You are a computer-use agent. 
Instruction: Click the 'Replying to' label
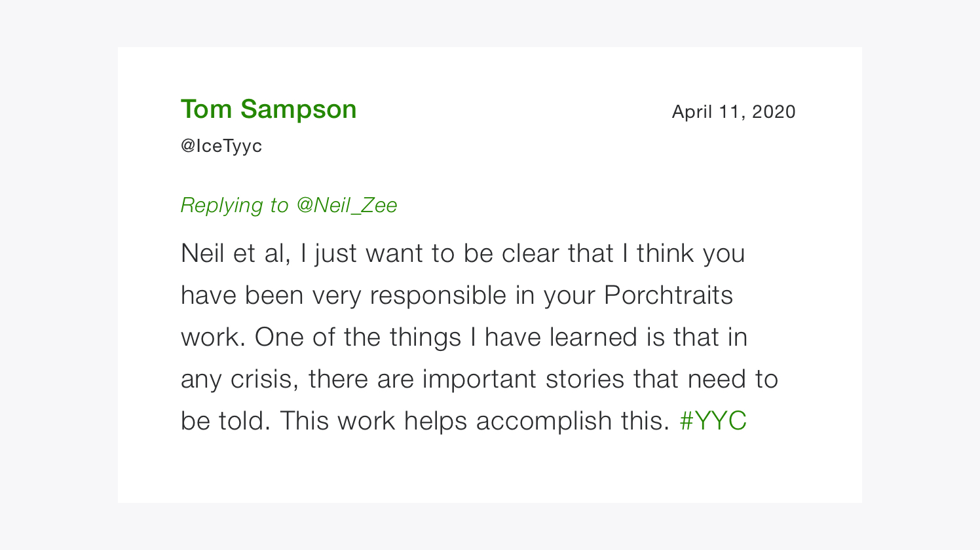coord(235,206)
